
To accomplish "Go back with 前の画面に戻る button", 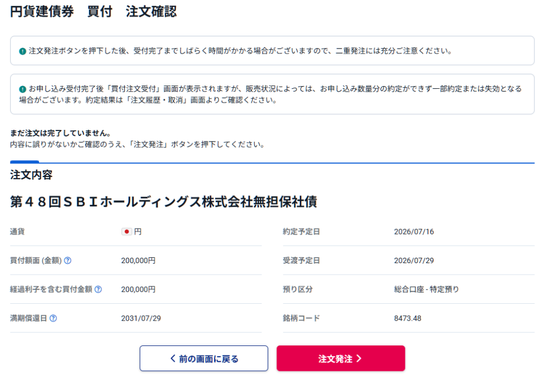I will pyautogui.click(x=204, y=358).
